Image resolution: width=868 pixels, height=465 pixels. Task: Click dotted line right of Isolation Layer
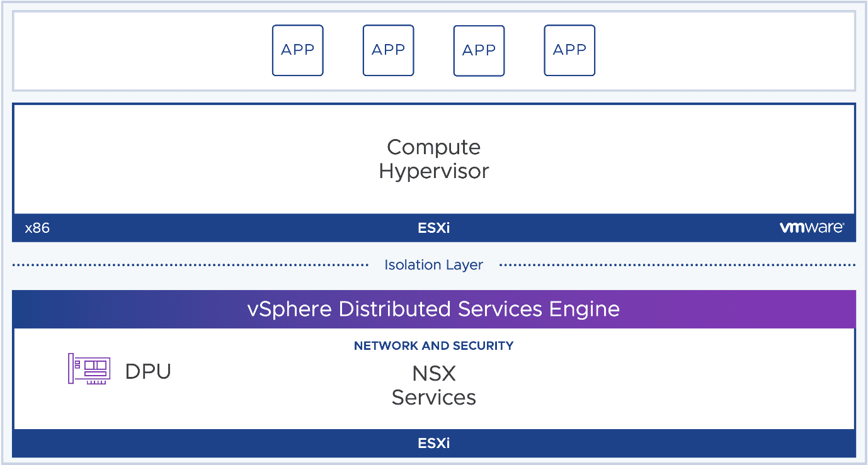coord(677,265)
